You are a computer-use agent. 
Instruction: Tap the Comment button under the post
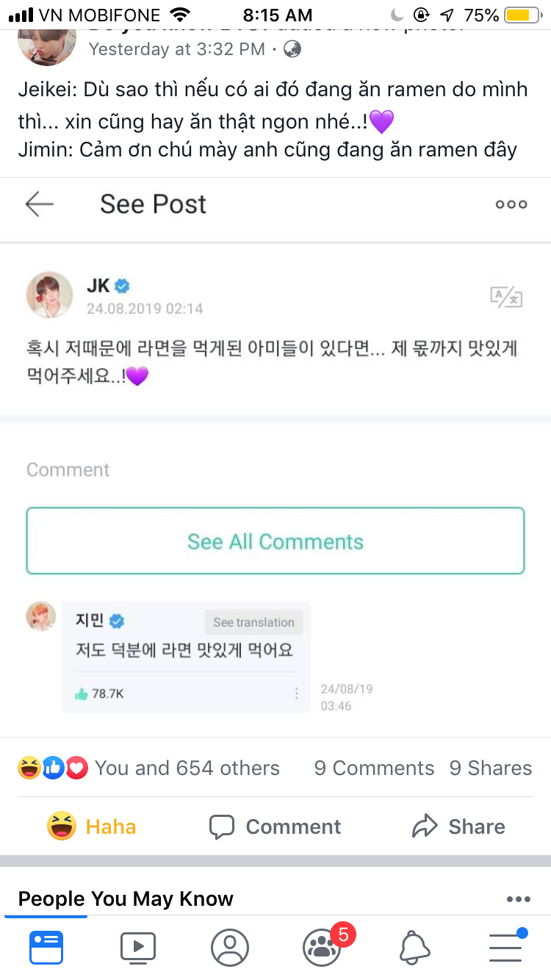275,826
